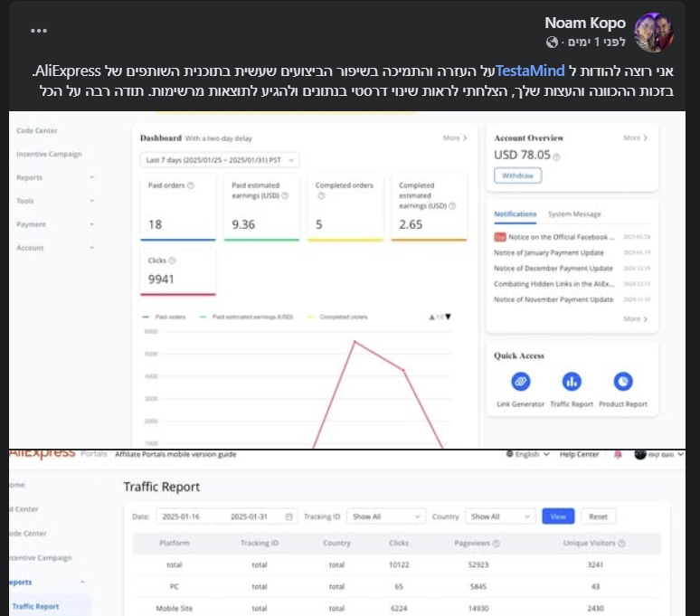Toggle the Completed orders chart legend series
This screenshot has height=616, width=700.
click(340, 317)
